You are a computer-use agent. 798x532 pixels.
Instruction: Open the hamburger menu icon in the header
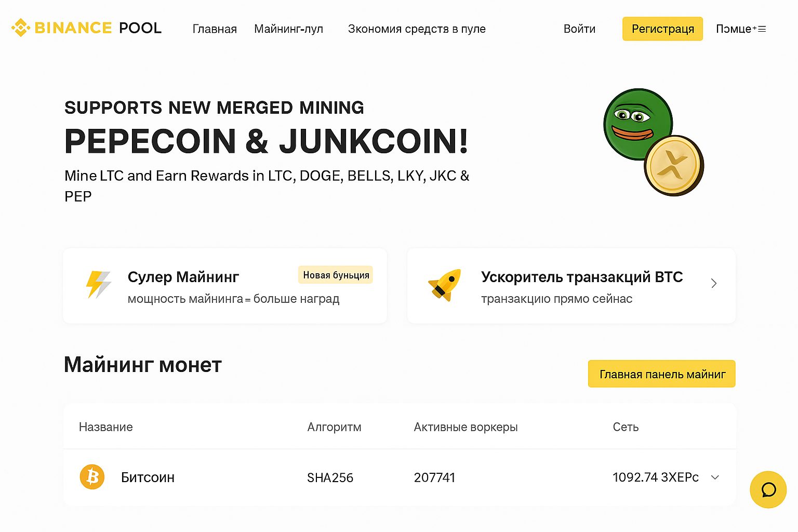pos(762,29)
